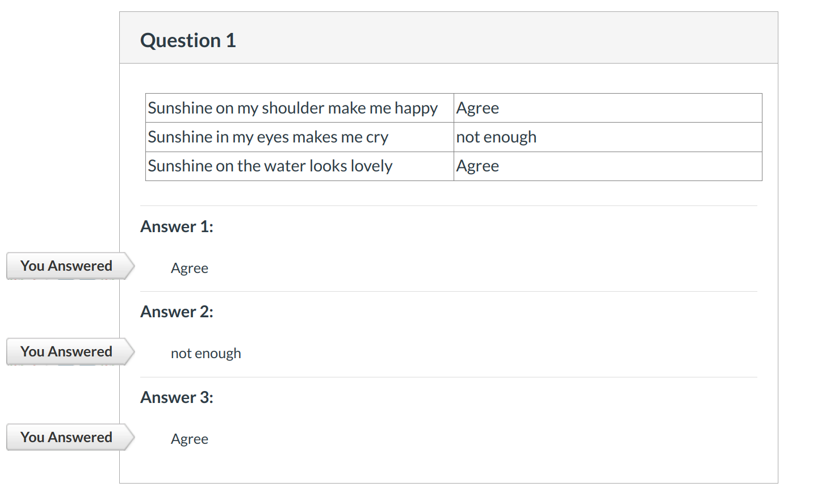813x504 pixels.
Task: Click 'Sunshine in my eyes makes me cry' cell
Action: [x=268, y=137]
